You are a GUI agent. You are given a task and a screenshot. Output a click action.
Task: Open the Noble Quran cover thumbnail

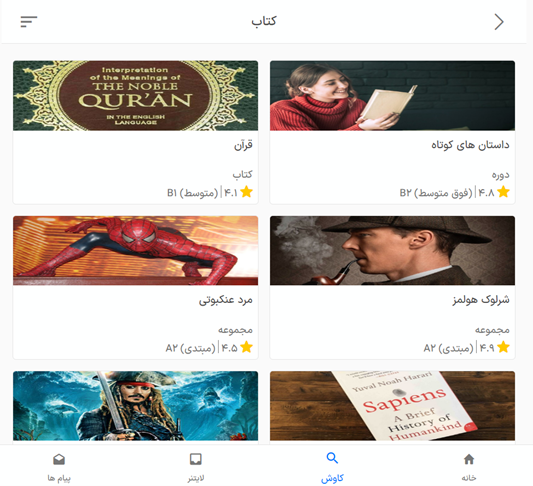pyautogui.click(x=136, y=96)
